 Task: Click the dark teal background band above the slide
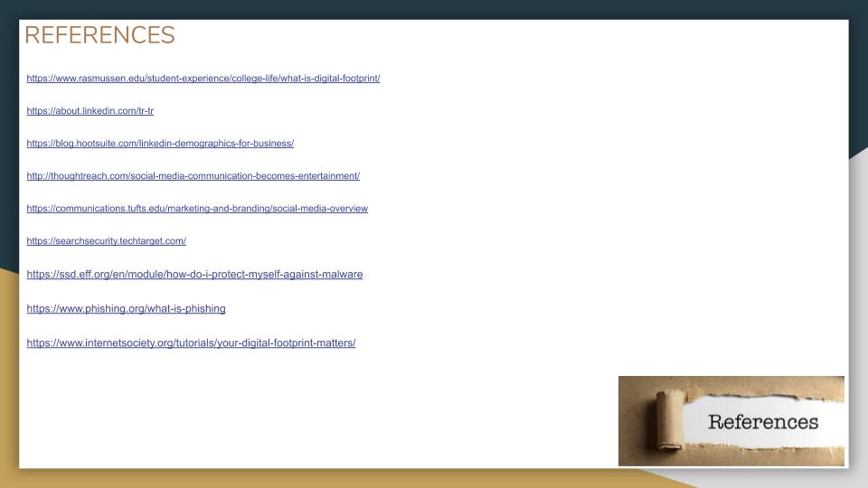[x=434, y=9]
